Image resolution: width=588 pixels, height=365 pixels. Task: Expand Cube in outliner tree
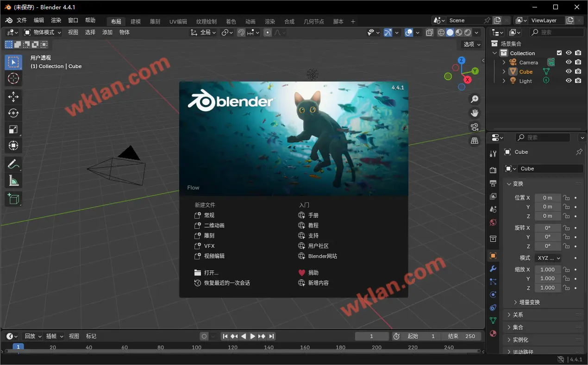pos(504,72)
